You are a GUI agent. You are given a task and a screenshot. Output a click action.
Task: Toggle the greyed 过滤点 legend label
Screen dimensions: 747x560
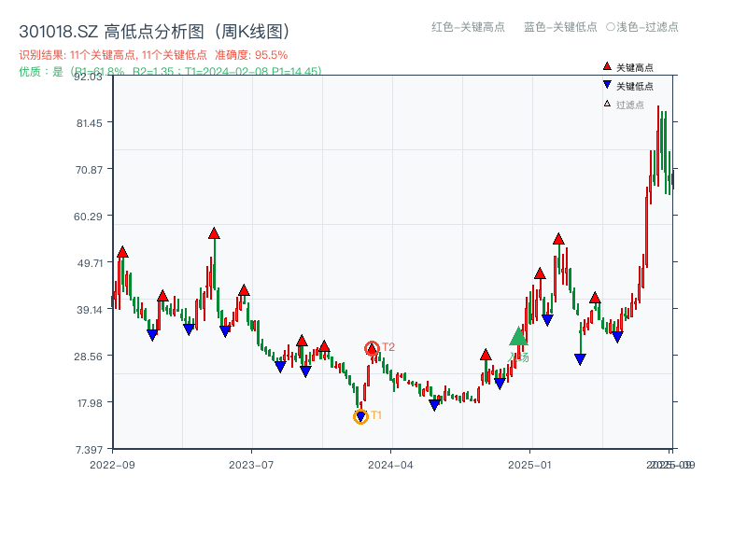[629, 105]
